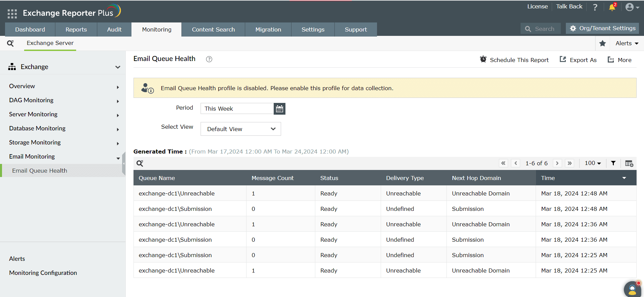
Task: Go to last page of results
Action: [570, 163]
